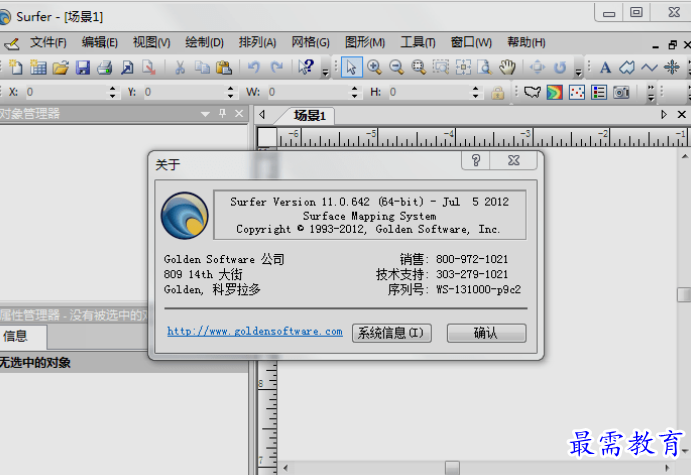Cut selection with scissors icon
Viewport: 691px width, 475px height.
pyautogui.click(x=180, y=67)
